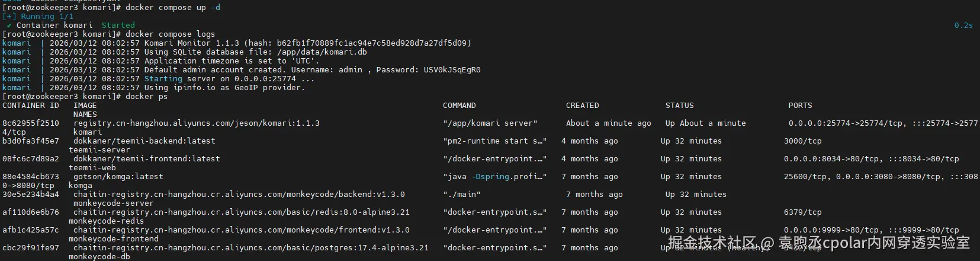Image resolution: width=980 pixels, height=261 pixels.
Task: Click the "/app/komari server" command text
Action: pos(490,123)
